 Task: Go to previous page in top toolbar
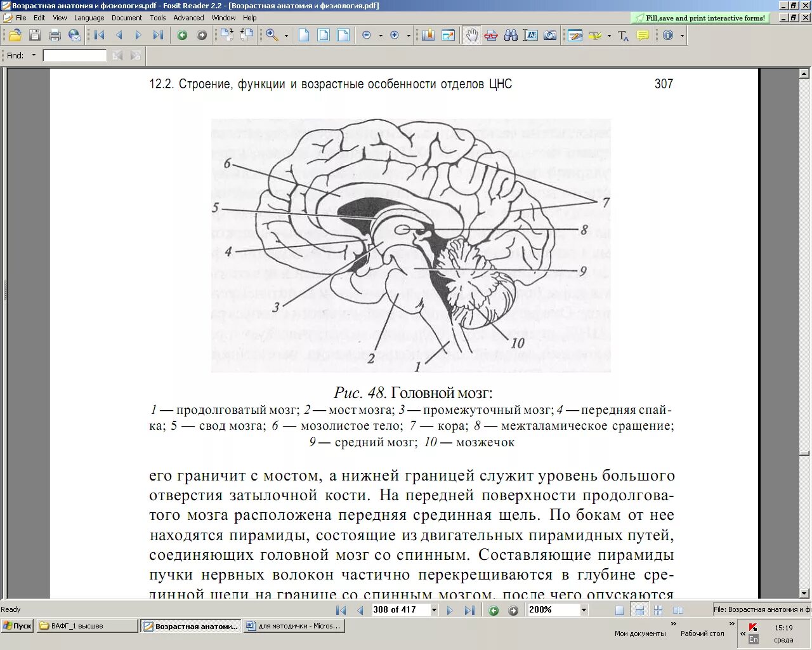click(x=119, y=36)
